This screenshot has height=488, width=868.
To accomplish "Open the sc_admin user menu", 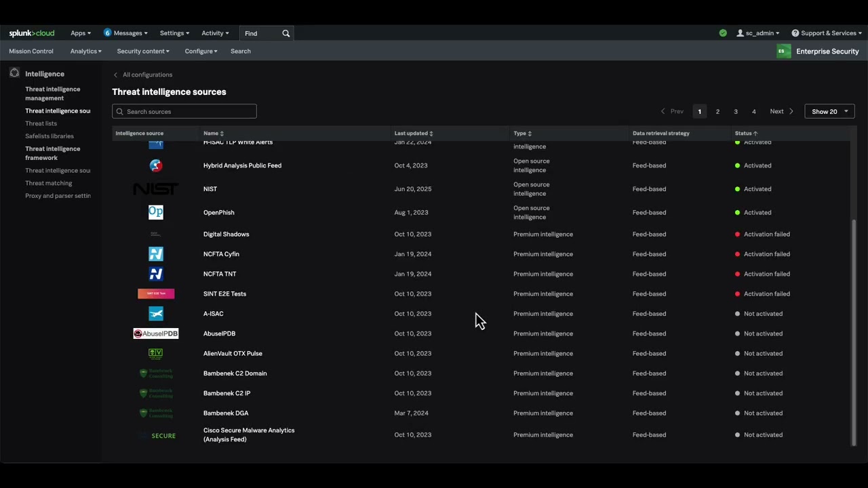I will pos(758,33).
